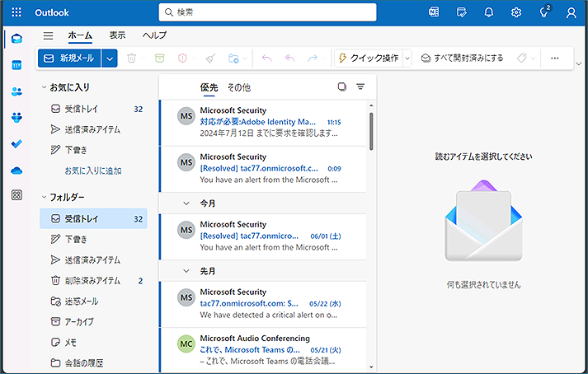Expand the ribbon with the chevron at right
The image size is (588, 374).
point(579,63)
